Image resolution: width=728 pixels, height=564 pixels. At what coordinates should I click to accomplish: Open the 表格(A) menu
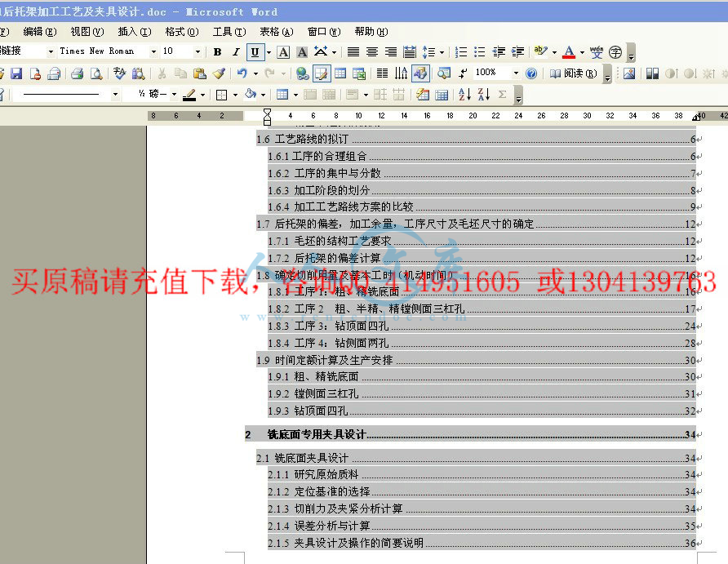(x=277, y=32)
